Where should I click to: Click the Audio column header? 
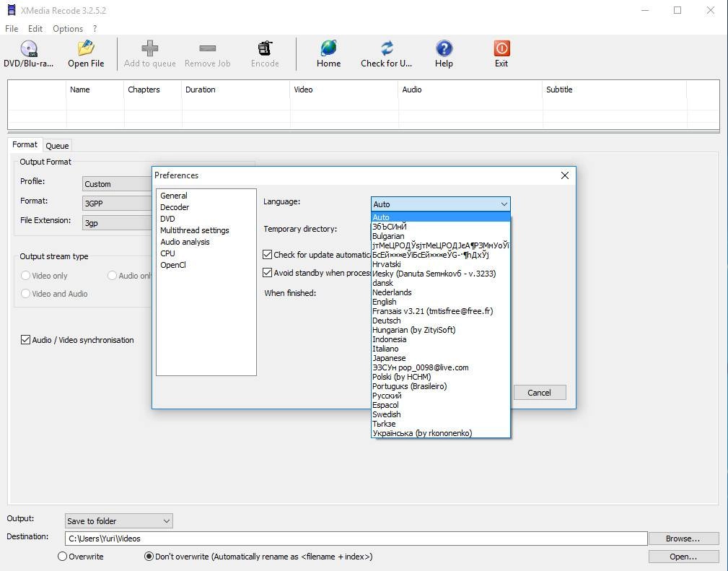(470, 90)
